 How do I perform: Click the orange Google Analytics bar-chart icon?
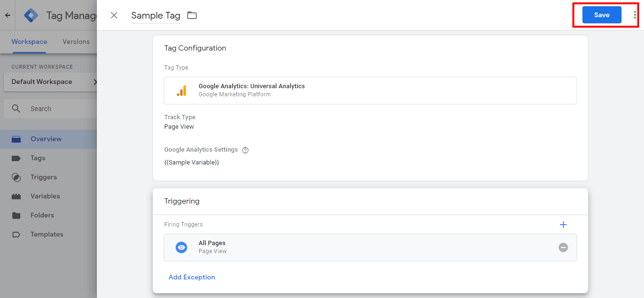point(181,91)
